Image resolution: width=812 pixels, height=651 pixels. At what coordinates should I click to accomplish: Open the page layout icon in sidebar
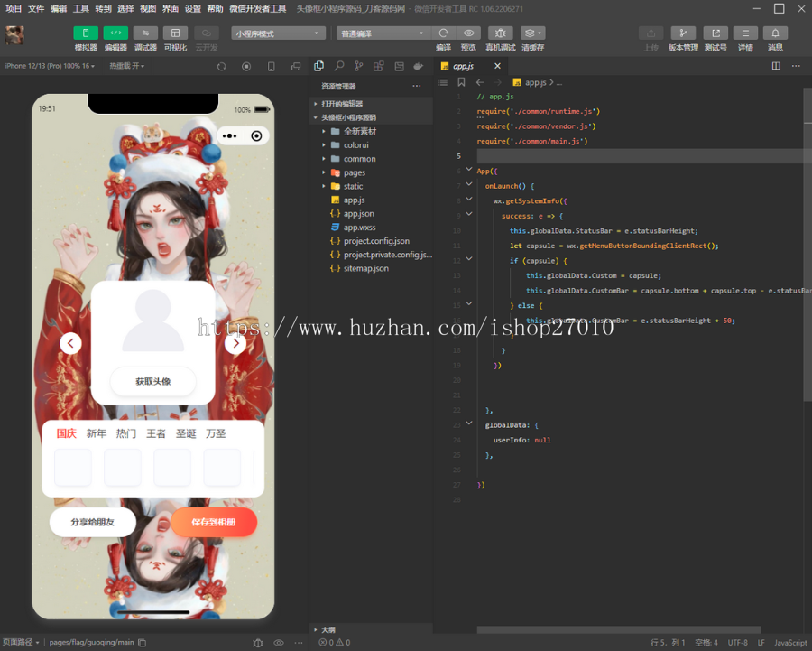pyautogui.click(x=399, y=66)
